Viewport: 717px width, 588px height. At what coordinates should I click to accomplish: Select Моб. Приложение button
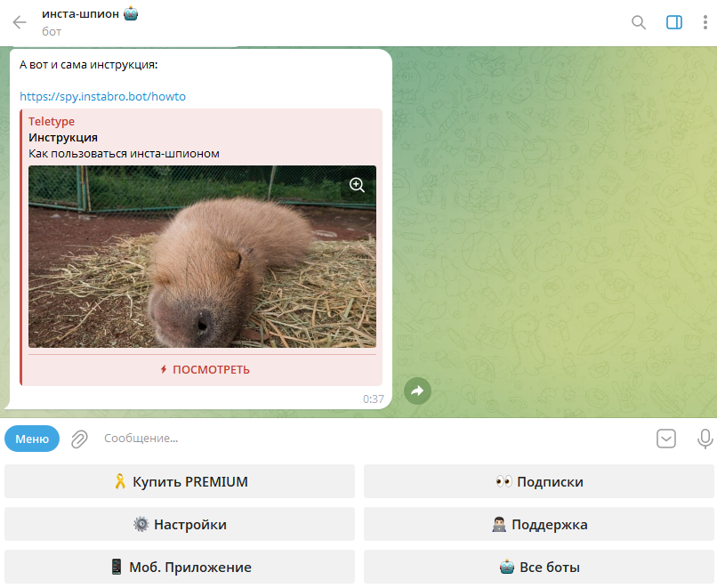[x=180, y=568]
